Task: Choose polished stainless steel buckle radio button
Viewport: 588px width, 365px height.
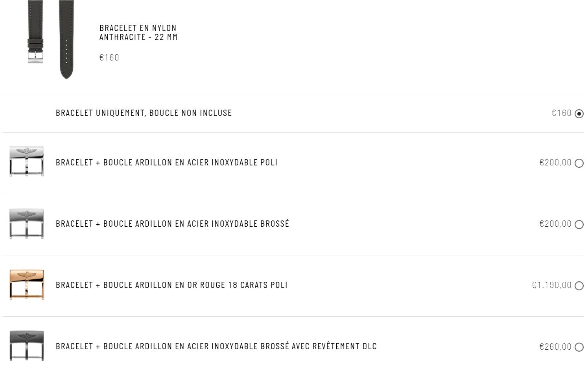Action: click(x=579, y=163)
